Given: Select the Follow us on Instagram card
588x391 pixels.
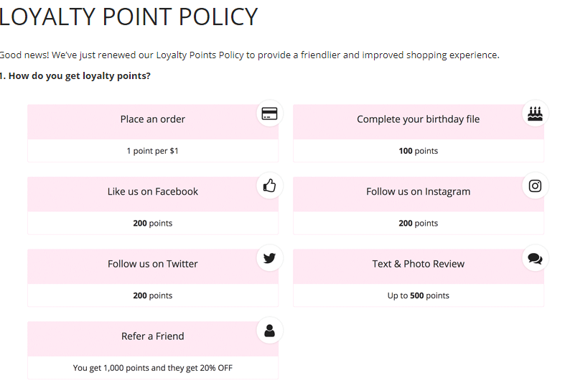Looking at the screenshot, I should click(x=419, y=206).
